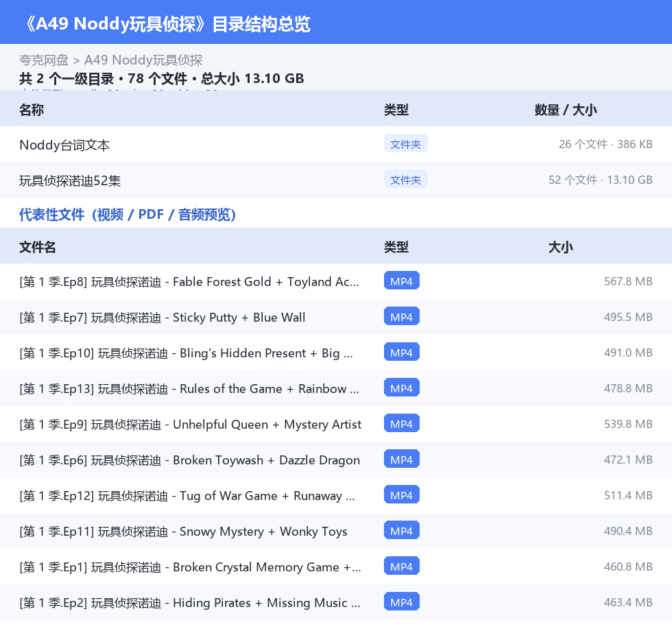
Task: Click the size value 490.4 MB
Action: [628, 531]
